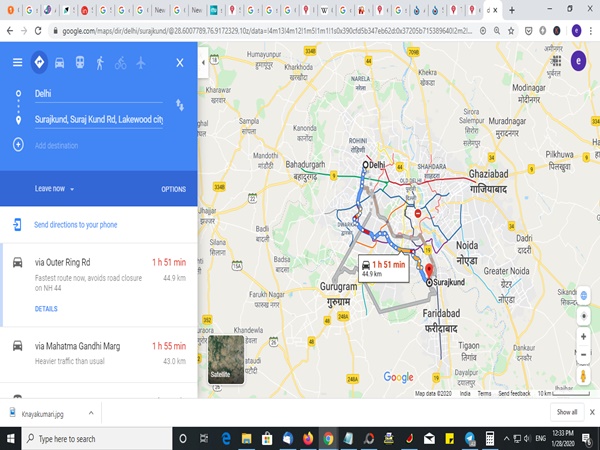Select best travel modes directions icon
The height and width of the screenshot is (450, 600).
click(x=39, y=62)
